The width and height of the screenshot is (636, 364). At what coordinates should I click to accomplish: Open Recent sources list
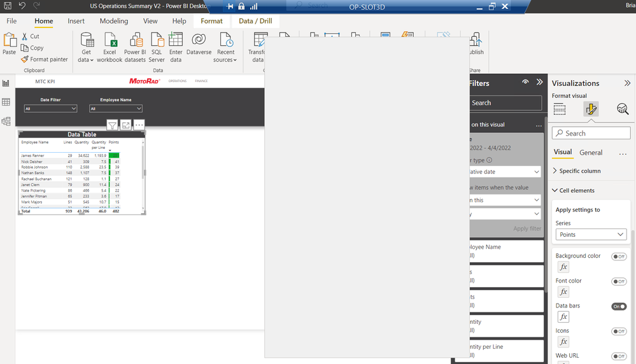(x=225, y=48)
